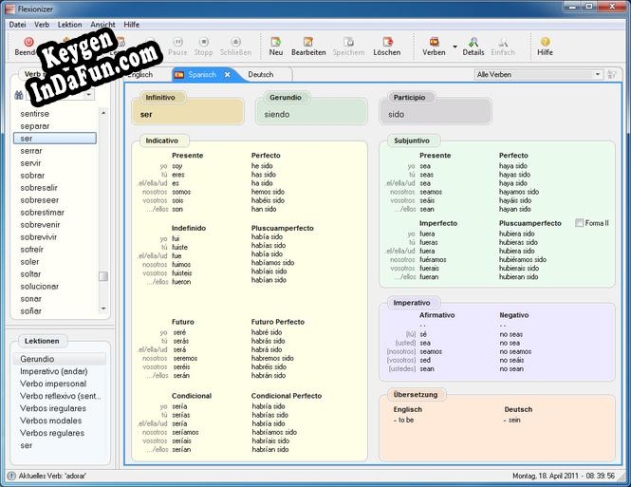Screen dimensions: 631x487
Task: Click the Stopp toolbar button
Action: click(203, 47)
